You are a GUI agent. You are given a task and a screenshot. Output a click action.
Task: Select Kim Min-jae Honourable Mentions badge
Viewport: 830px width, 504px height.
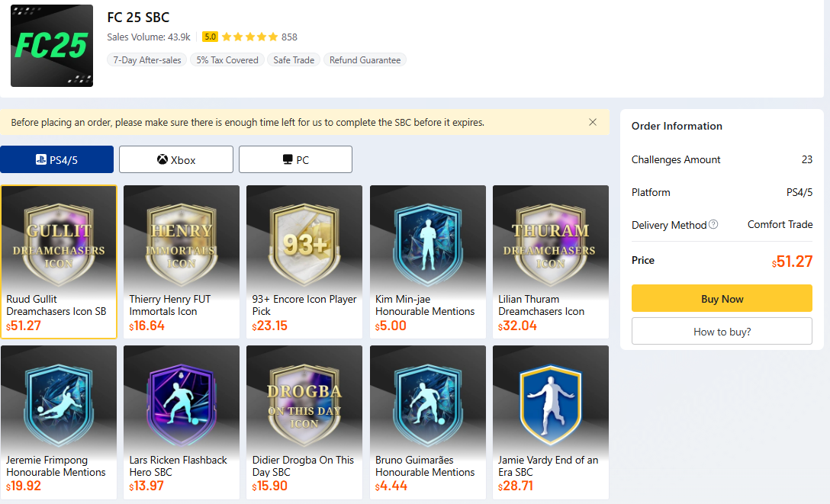(428, 244)
